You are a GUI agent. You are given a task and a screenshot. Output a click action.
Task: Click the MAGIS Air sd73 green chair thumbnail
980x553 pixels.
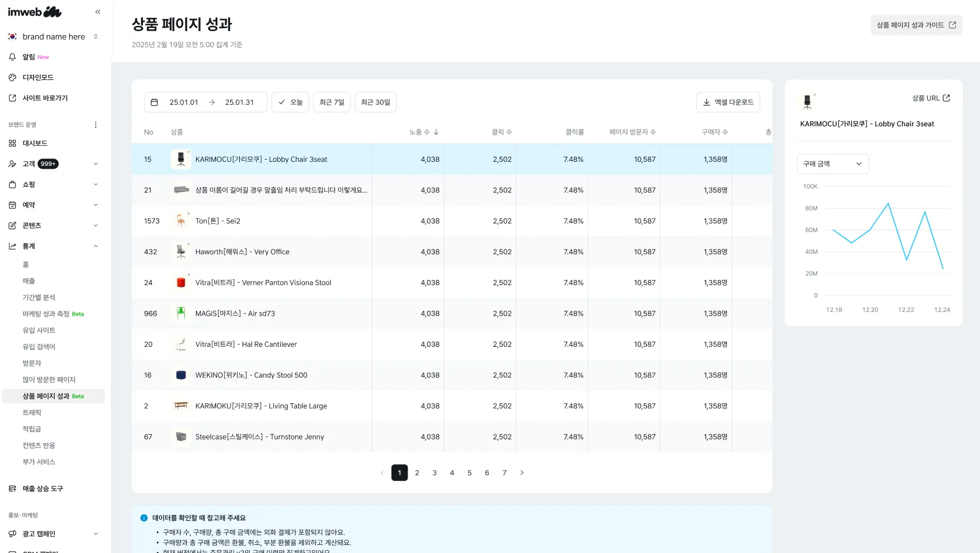(x=181, y=313)
